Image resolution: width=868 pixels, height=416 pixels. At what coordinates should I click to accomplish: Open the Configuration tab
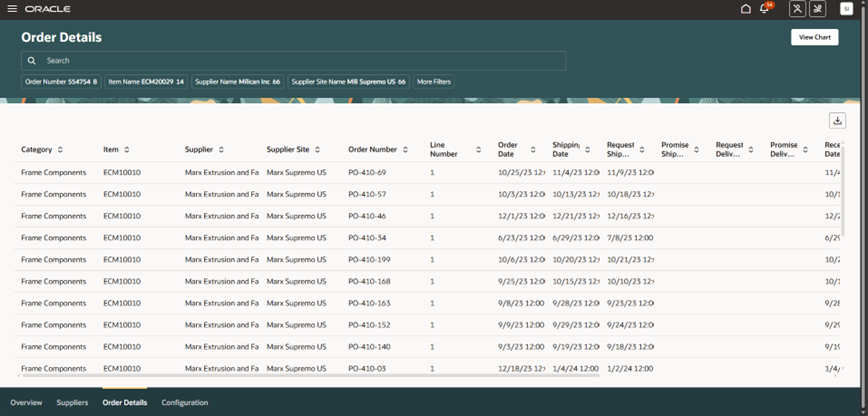pos(185,403)
